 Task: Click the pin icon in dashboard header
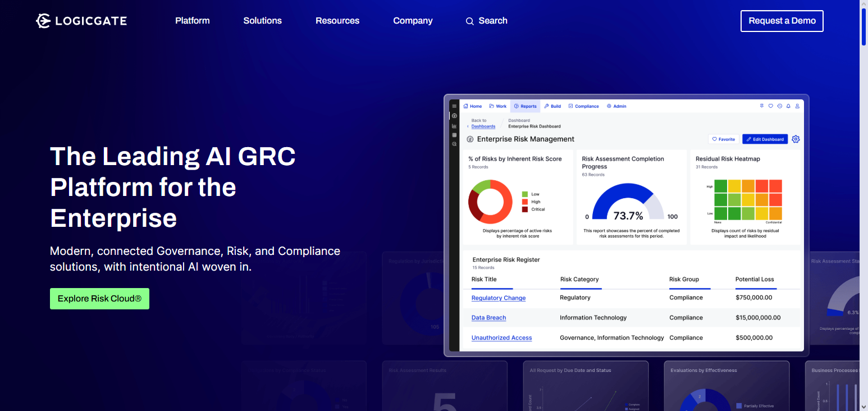[x=762, y=106]
